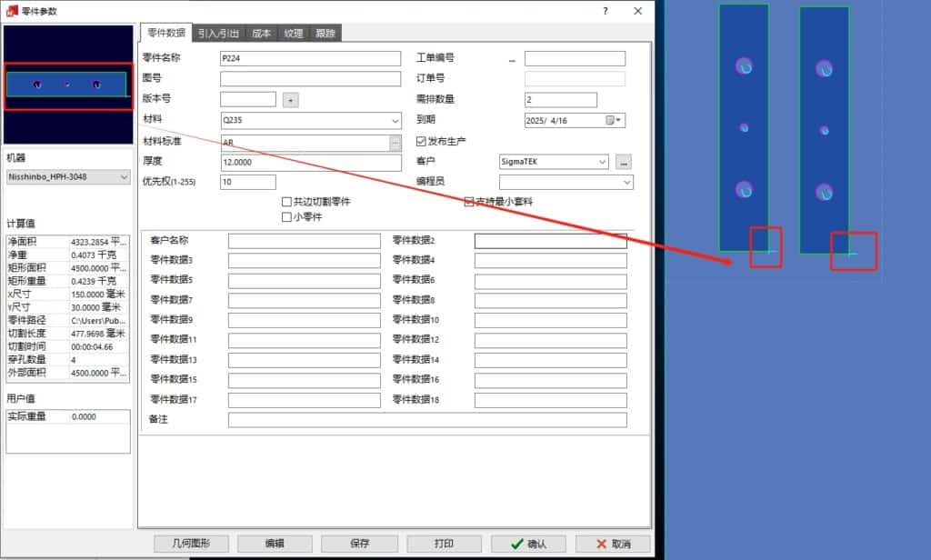Expand the material Q235 dropdown
This screenshot has width=931, height=560.
[395, 120]
